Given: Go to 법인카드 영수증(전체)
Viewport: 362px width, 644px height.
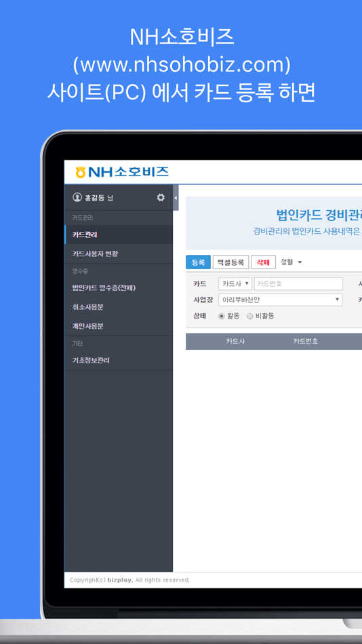Looking at the screenshot, I should click(119, 288).
